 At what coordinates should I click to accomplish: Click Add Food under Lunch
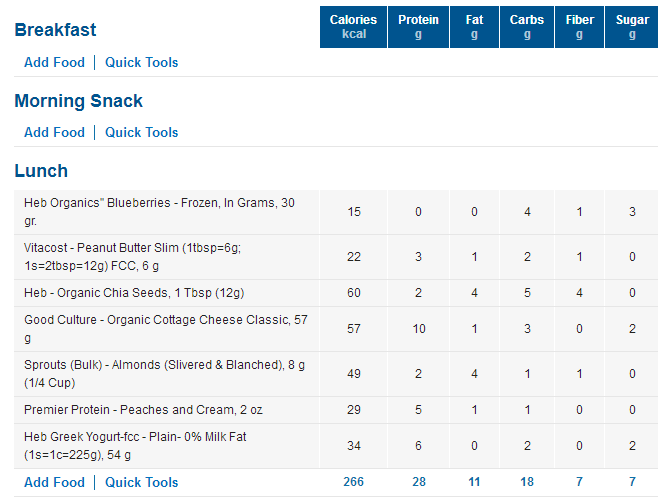coord(55,482)
